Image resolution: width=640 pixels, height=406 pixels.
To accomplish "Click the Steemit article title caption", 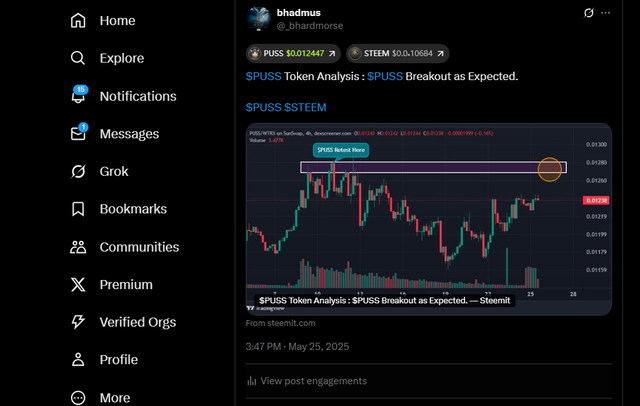I will pyautogui.click(x=384, y=301).
